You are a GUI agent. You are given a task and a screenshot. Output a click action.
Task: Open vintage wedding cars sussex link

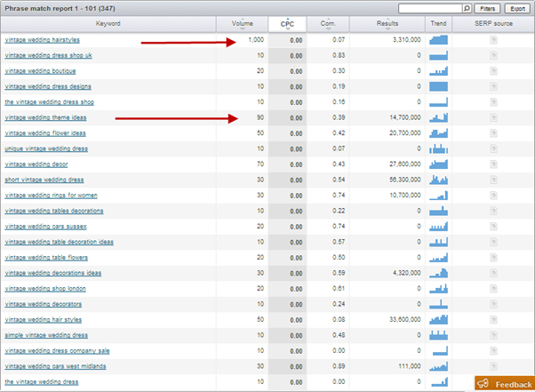point(45,227)
